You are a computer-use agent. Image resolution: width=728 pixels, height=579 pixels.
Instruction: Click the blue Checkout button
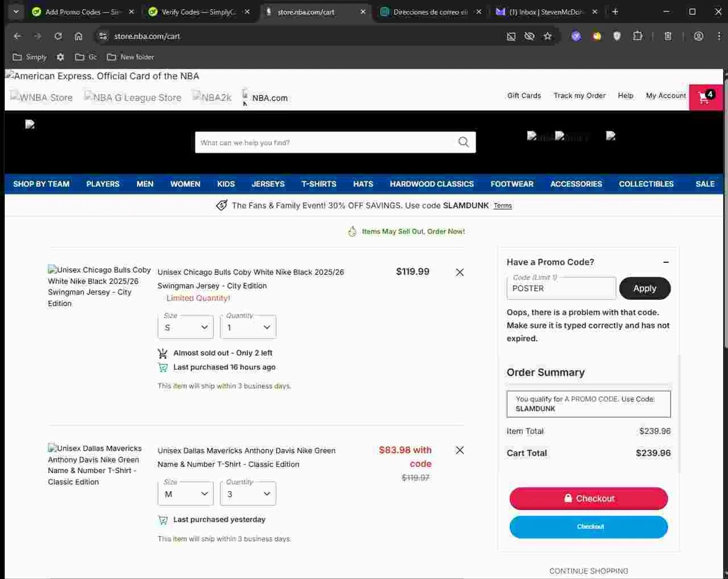(588, 527)
